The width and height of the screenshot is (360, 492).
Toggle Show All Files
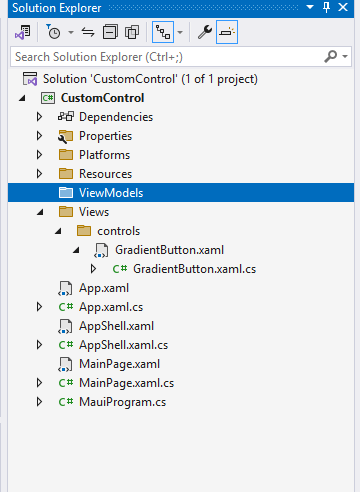click(132, 32)
